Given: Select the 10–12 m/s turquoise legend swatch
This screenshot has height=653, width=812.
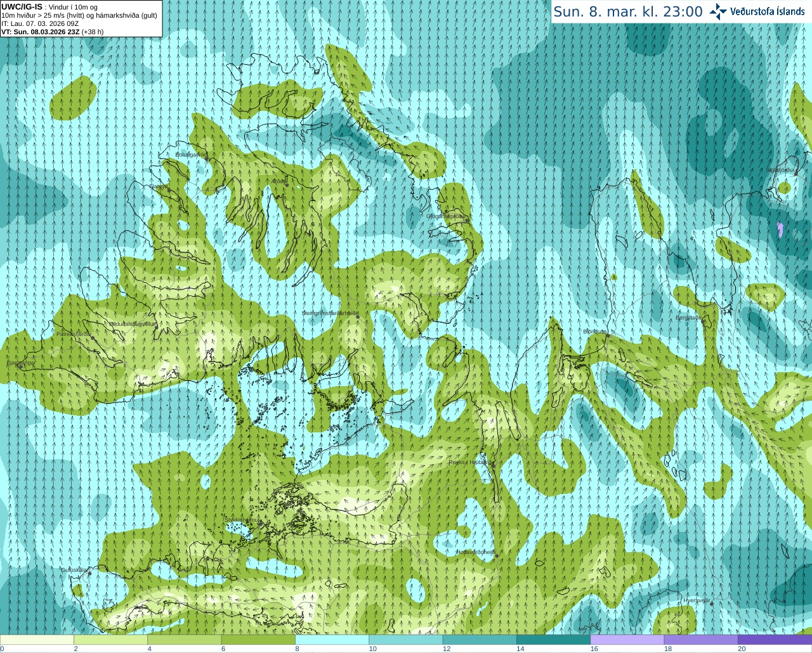Looking at the screenshot, I should point(405,640).
